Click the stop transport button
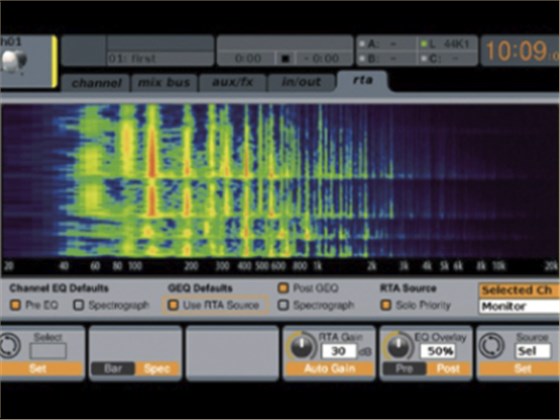This screenshot has width=560, height=420. point(286,58)
